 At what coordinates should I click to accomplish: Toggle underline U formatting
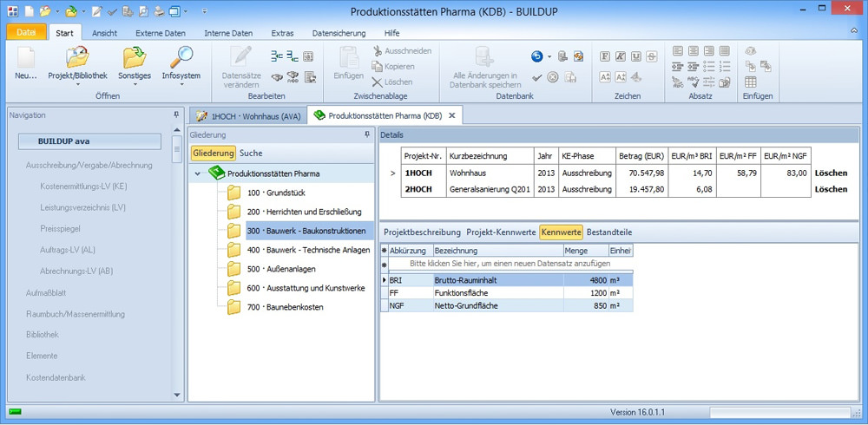(636, 56)
